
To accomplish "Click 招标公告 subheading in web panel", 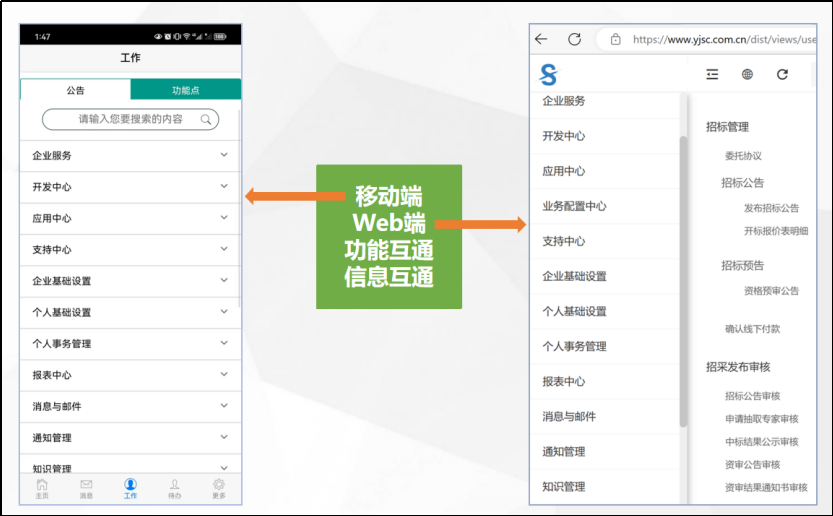I will [x=742, y=183].
